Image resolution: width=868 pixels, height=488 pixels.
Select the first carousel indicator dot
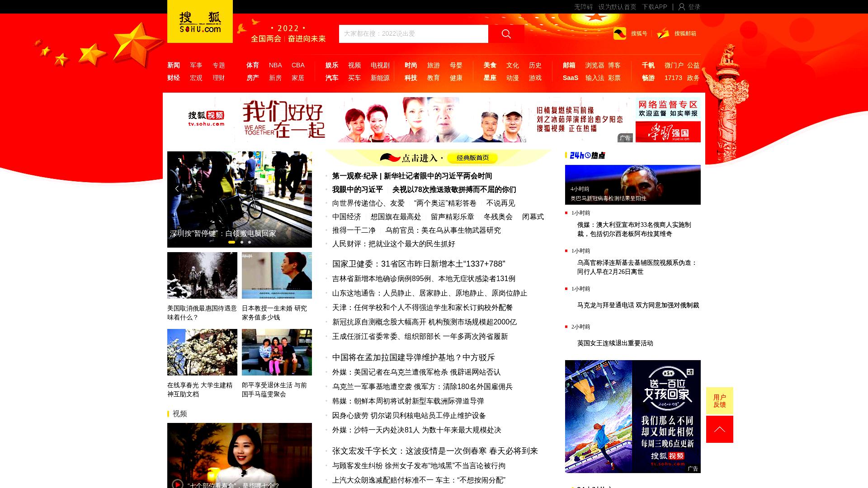point(231,242)
